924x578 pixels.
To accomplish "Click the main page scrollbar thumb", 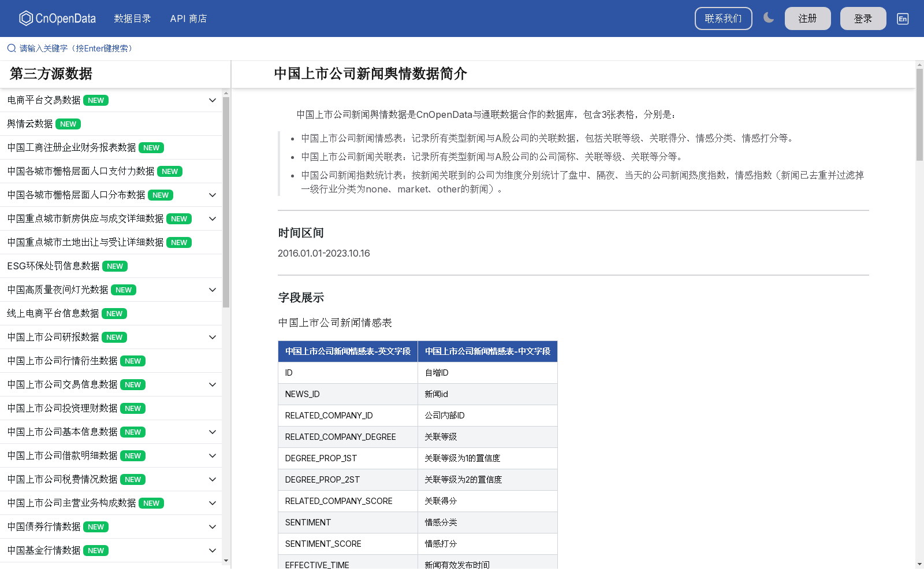I will tap(919, 114).
